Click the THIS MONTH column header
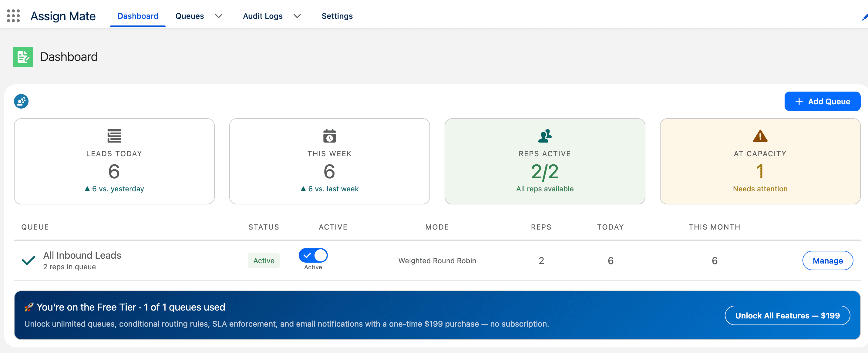This screenshot has width=868, height=353. pyautogui.click(x=714, y=227)
